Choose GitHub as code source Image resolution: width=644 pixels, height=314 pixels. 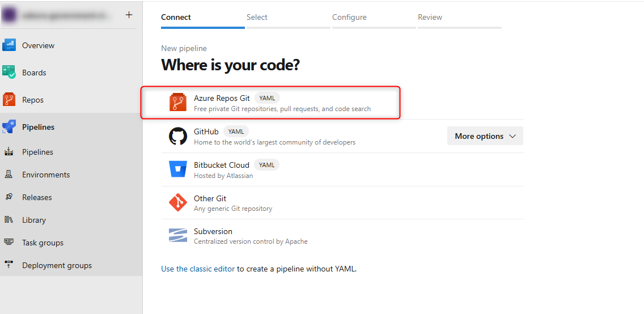pos(342,136)
